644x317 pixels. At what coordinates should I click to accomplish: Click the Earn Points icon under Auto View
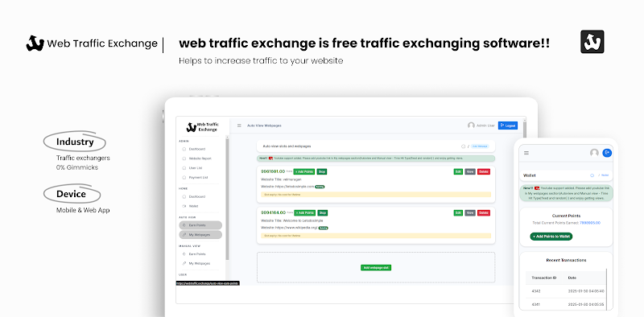[x=184, y=225]
